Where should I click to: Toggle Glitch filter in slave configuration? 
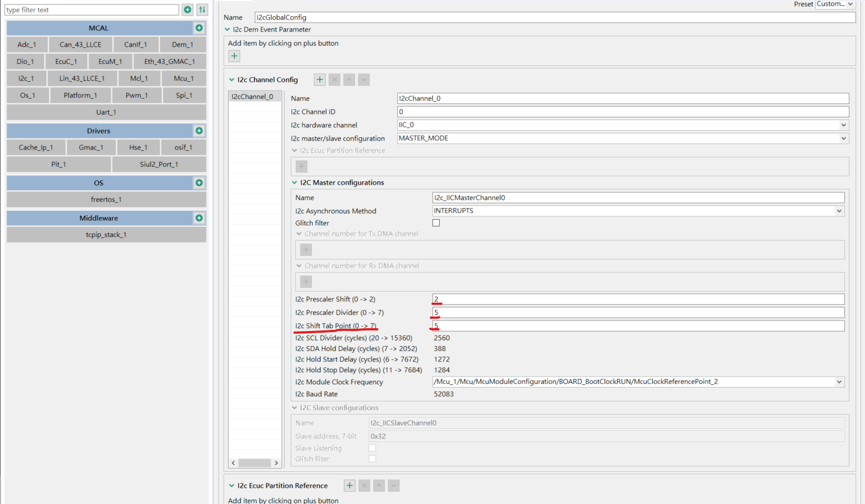[372, 458]
